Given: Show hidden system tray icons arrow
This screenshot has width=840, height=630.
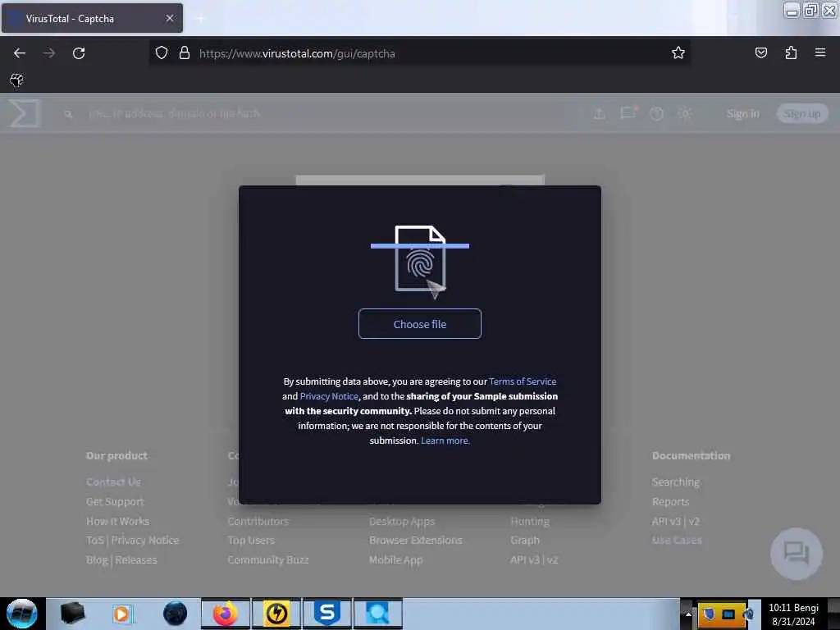Looking at the screenshot, I should (688, 614).
